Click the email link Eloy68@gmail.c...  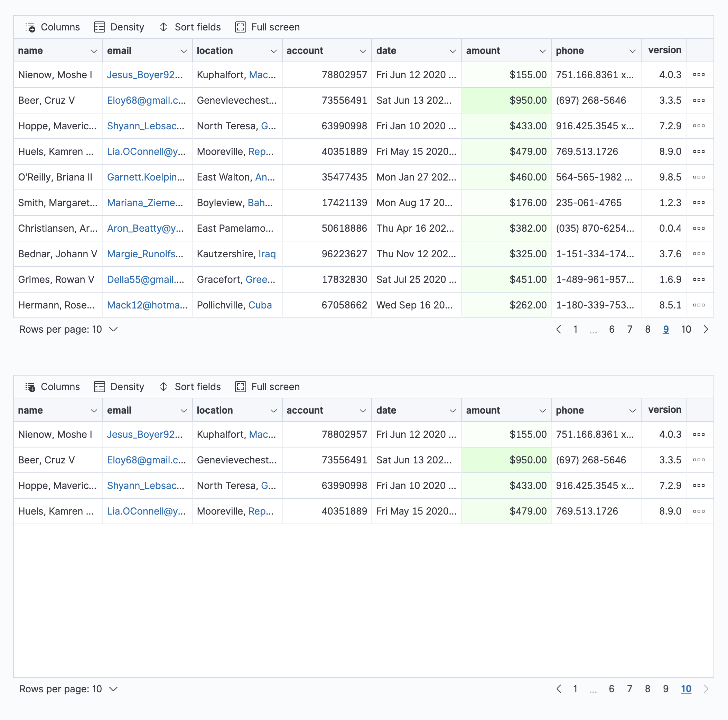coord(146,101)
